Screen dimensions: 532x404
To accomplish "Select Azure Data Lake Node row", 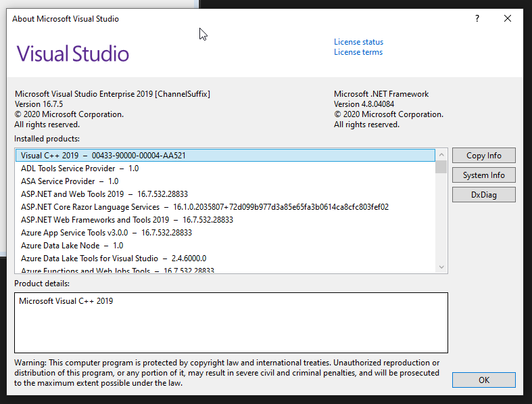I will coord(225,246).
